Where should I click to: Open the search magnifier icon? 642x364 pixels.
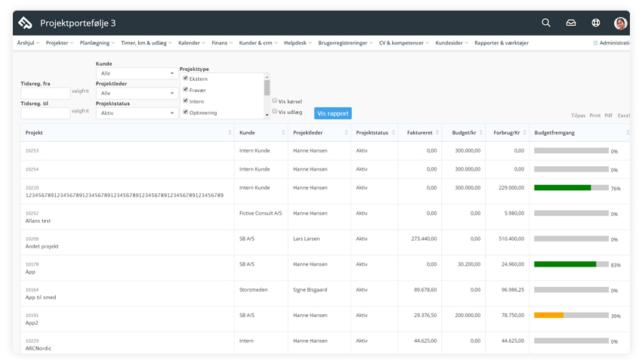[x=546, y=23]
